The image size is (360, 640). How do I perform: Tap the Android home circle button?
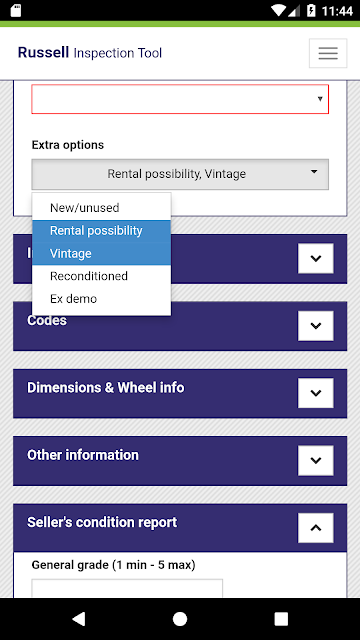[180, 619]
